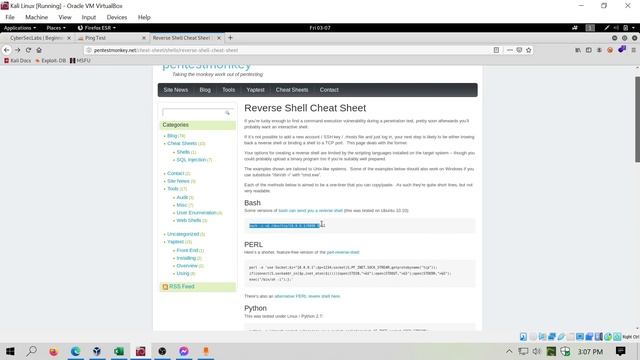Open Firefox ESR app menu in panel

pyautogui.click(x=97, y=28)
